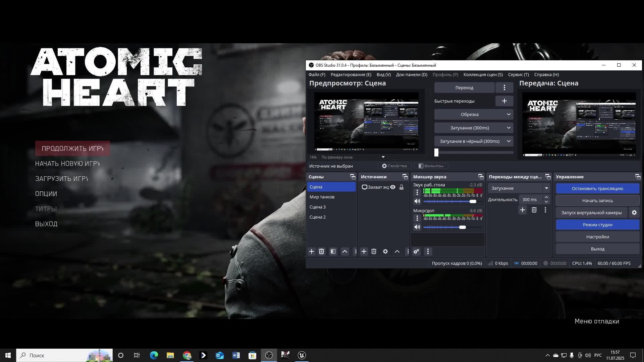Open the Сервис (T) menu
The width and height of the screenshot is (644, 362).
point(518,74)
